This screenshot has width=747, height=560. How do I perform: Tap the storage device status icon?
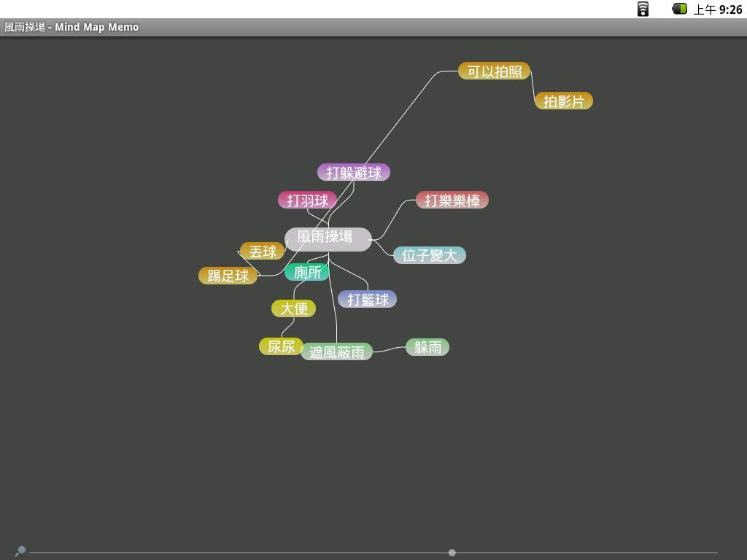(643, 9)
